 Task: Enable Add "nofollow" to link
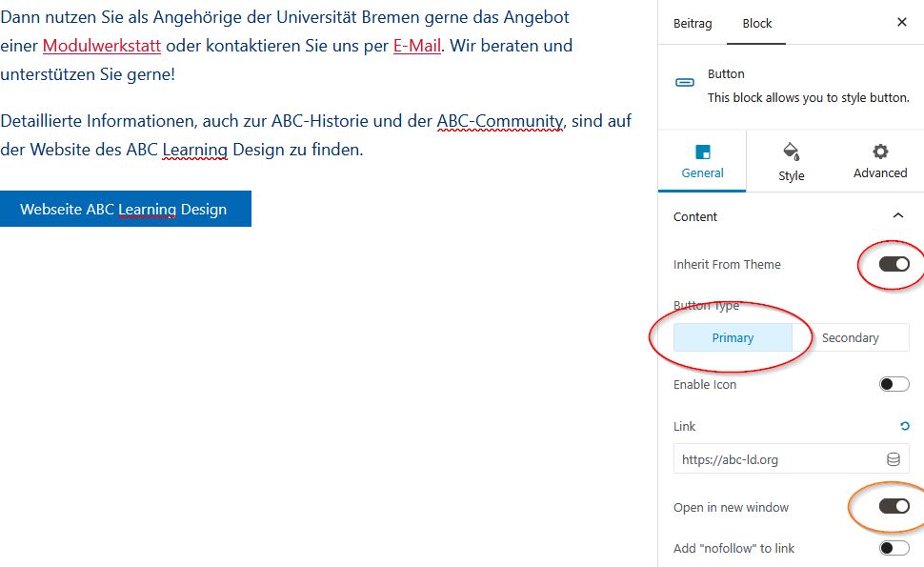pyautogui.click(x=894, y=548)
